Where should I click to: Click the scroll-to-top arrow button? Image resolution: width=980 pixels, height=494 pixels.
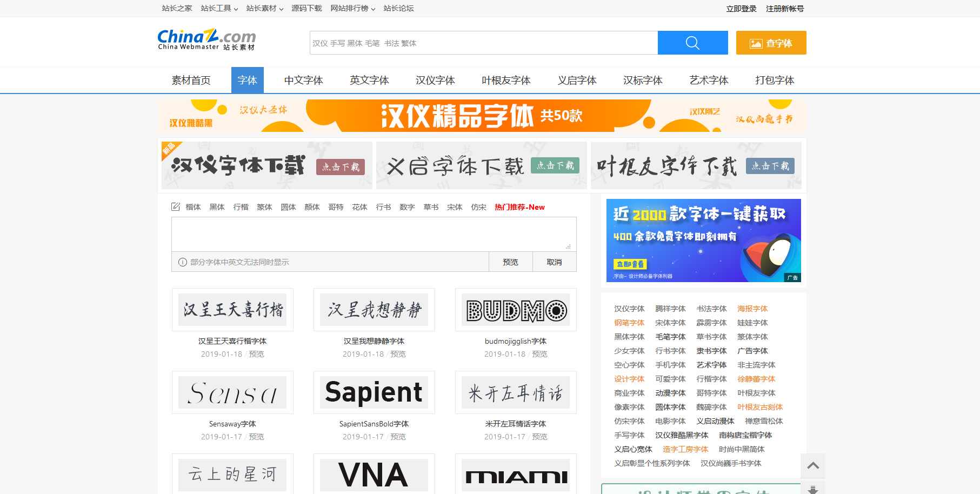pyautogui.click(x=813, y=465)
